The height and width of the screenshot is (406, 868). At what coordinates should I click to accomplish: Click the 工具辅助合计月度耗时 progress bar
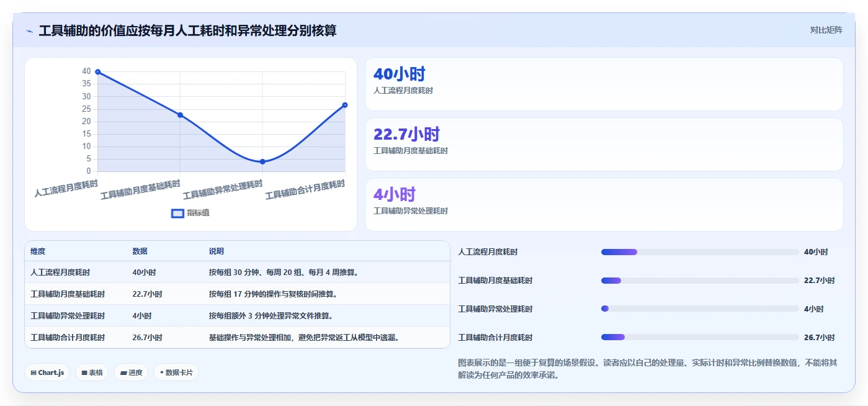click(700, 338)
